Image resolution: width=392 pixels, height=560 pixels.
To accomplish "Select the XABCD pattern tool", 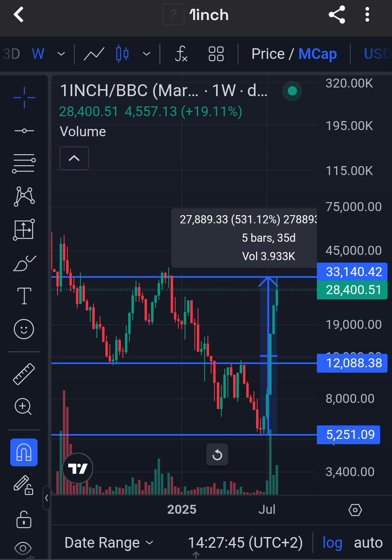I will [x=24, y=196].
